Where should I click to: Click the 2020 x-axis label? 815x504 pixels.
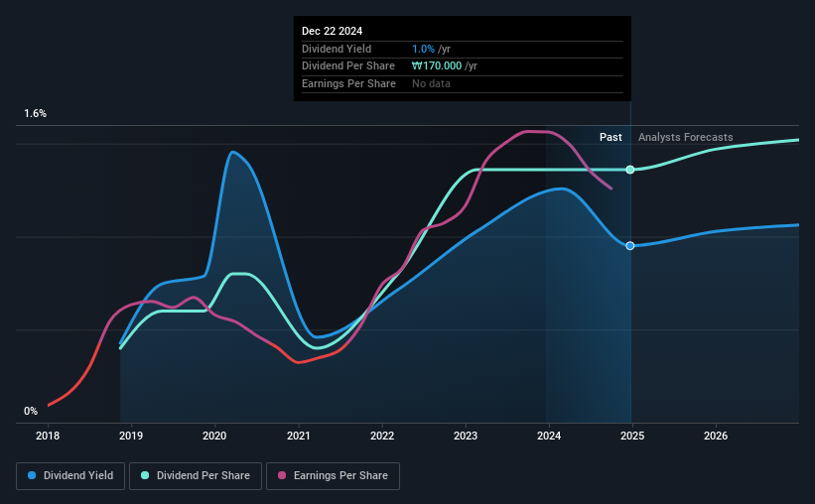[x=214, y=436]
